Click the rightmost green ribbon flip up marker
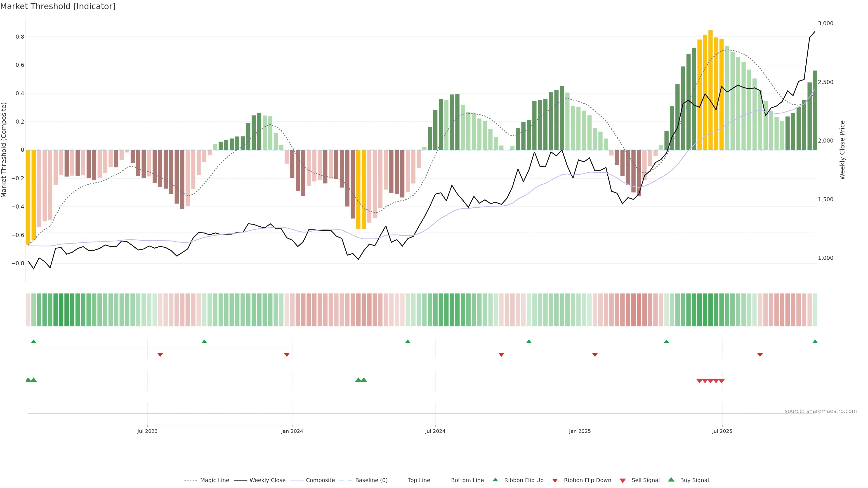868x488 pixels. click(x=815, y=342)
